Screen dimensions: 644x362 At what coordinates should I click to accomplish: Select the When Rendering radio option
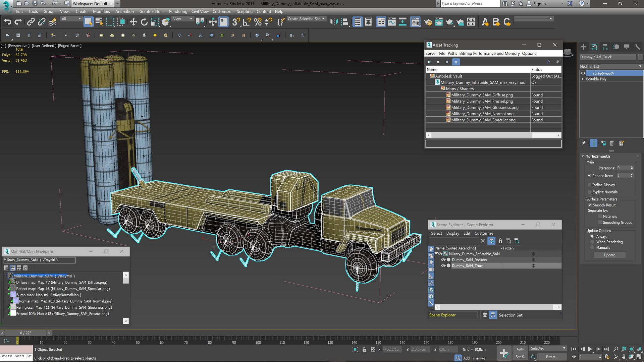(x=592, y=242)
